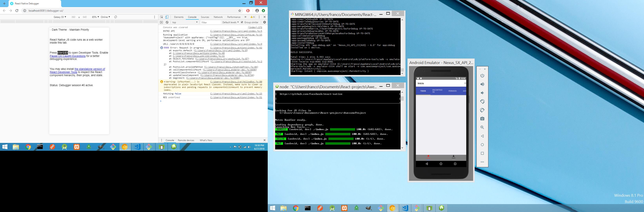Click the clear console icon
This screenshot has width=644, height=212.
click(x=167, y=22)
